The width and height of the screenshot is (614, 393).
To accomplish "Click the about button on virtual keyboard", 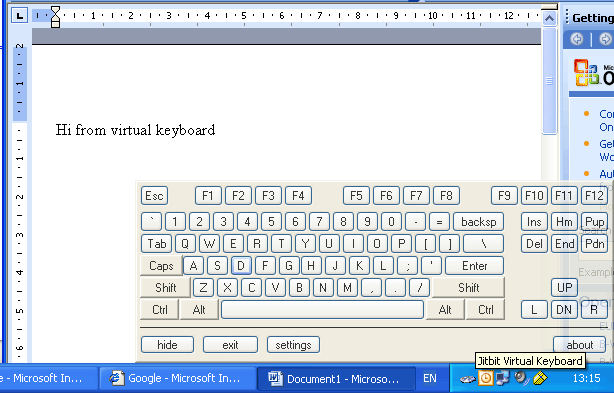I will coord(580,345).
